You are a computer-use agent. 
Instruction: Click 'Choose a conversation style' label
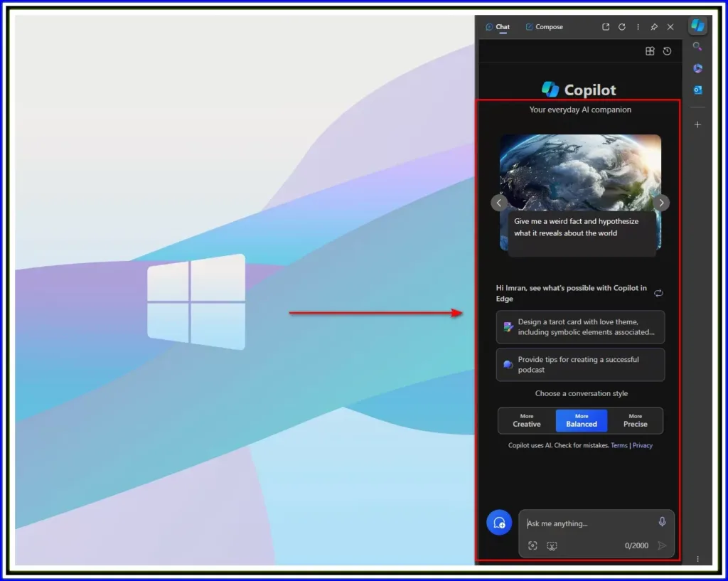click(582, 393)
